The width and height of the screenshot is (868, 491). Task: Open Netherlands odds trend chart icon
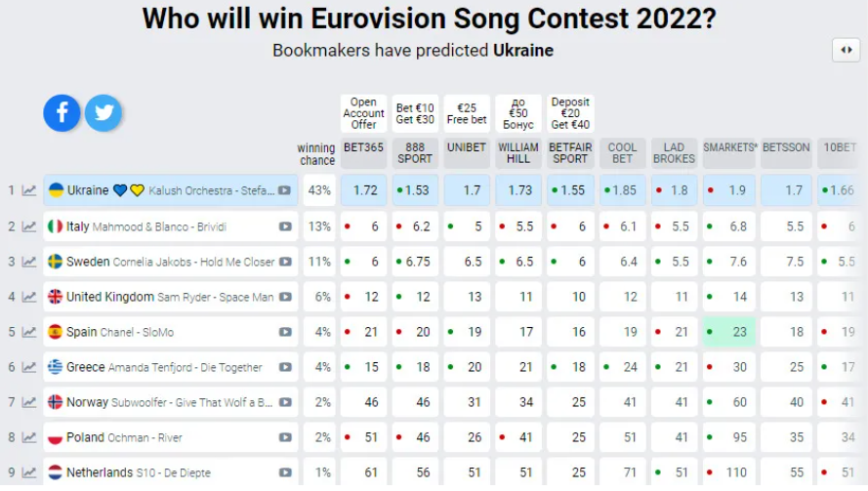click(x=29, y=473)
